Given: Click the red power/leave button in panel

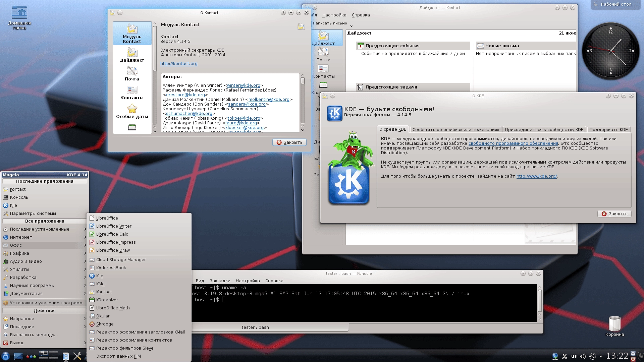Looking at the screenshot, I should tap(633, 359).
